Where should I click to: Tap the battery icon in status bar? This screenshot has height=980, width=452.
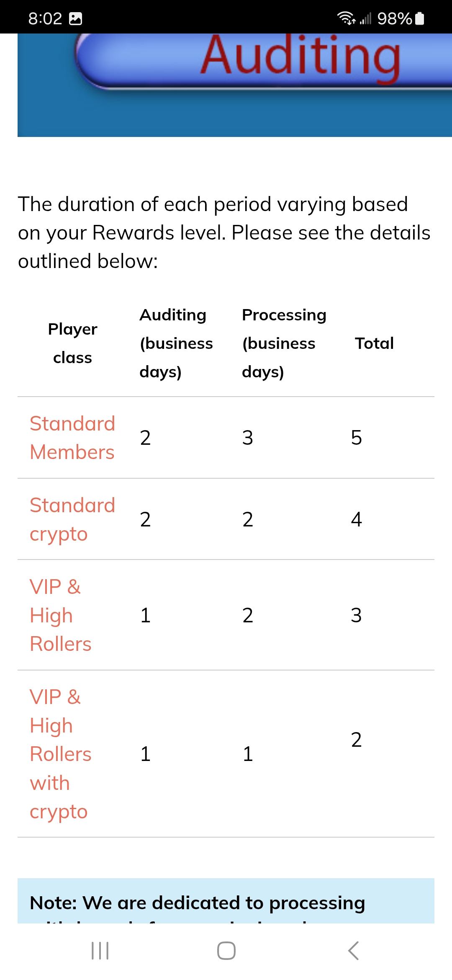pyautogui.click(x=420, y=18)
